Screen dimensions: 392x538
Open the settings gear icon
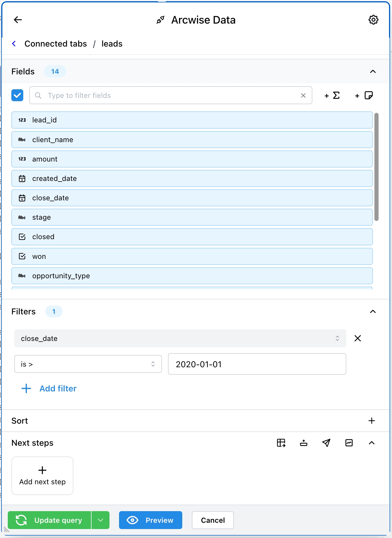coord(373,20)
